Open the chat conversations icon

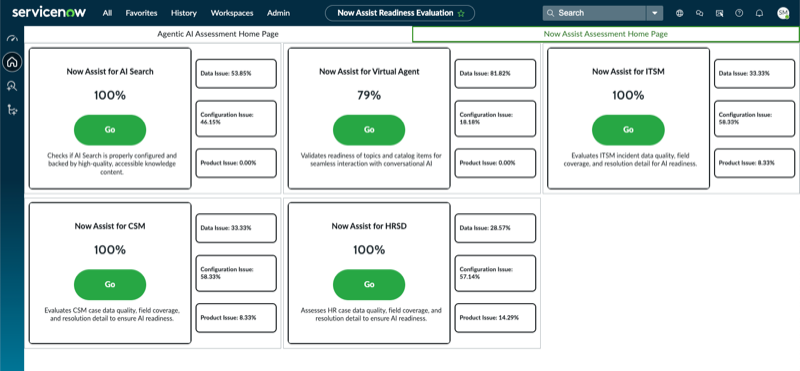(699, 13)
